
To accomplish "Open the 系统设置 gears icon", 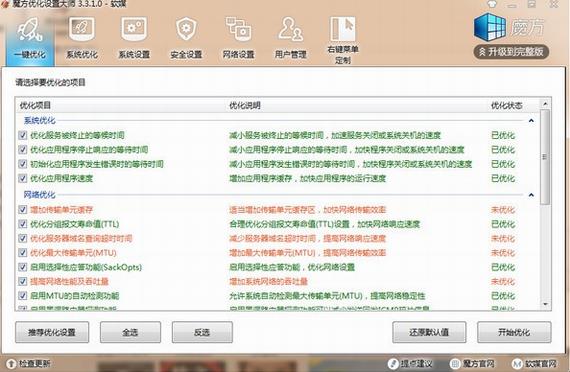I will point(134,29).
